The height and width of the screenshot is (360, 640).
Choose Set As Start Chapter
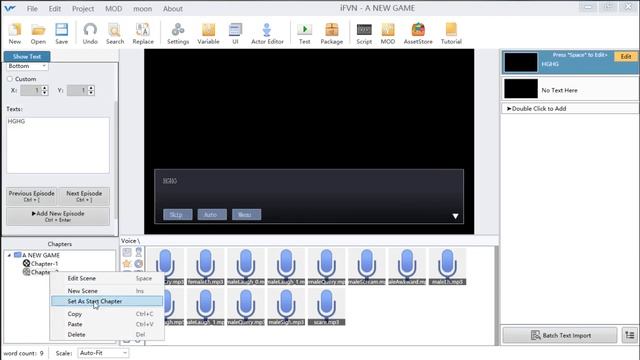pyautogui.click(x=107, y=301)
